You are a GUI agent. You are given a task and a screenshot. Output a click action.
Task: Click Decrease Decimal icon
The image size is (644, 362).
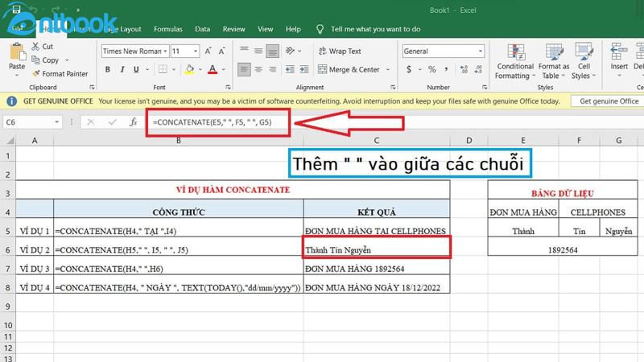(x=478, y=69)
